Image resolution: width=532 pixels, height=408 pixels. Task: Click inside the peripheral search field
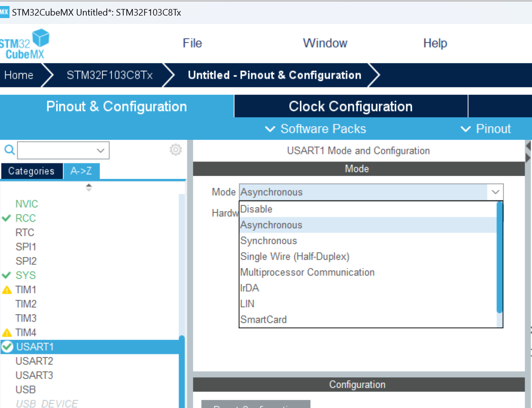coord(63,150)
